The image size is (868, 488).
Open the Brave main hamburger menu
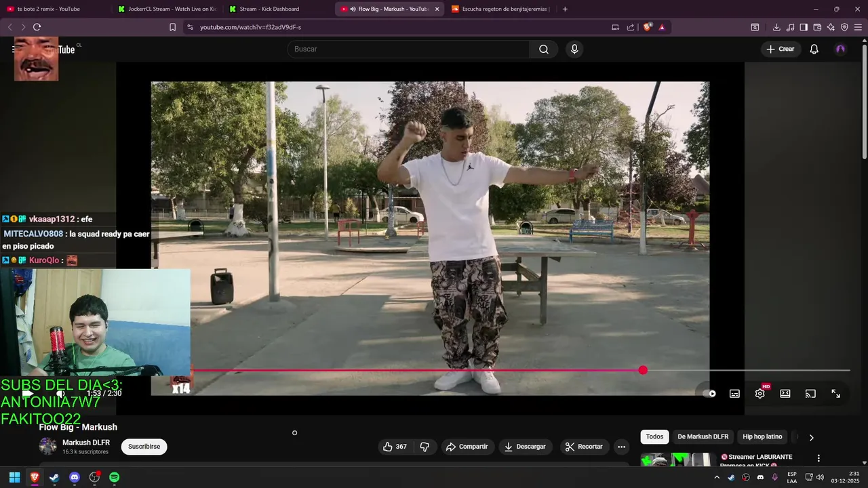pos(858,27)
